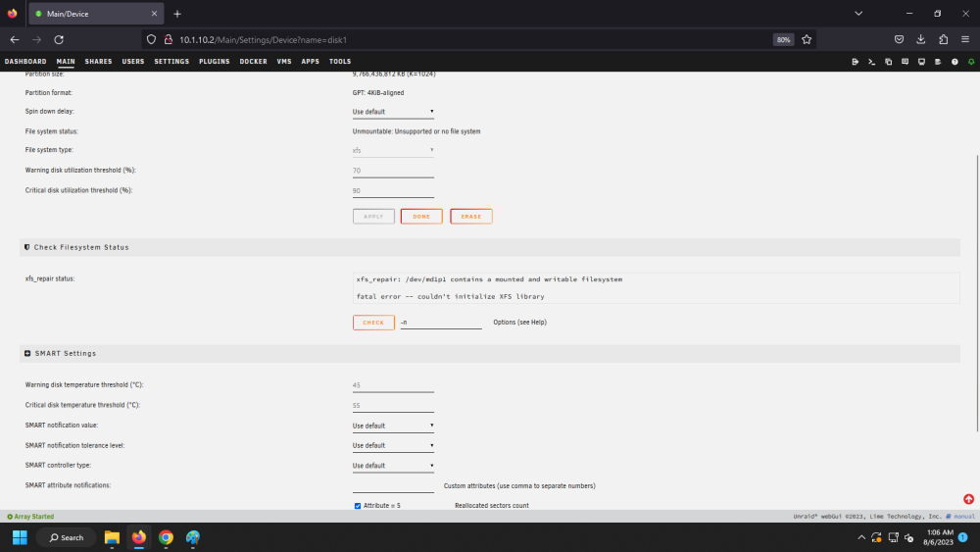The image size is (980, 552).
Task: Click the ERASE button
Action: tap(471, 217)
